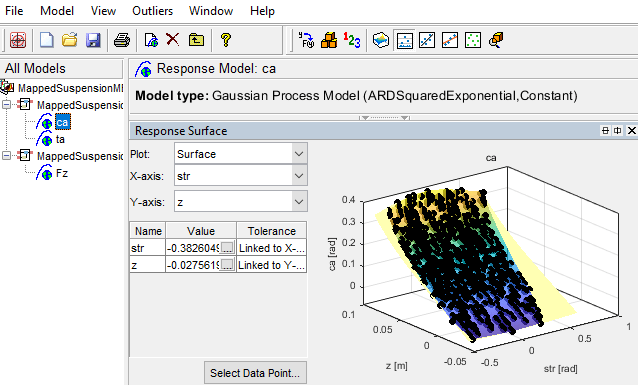Click the y F(x) fit models icon
This screenshot has height=385, width=638.
306,40
